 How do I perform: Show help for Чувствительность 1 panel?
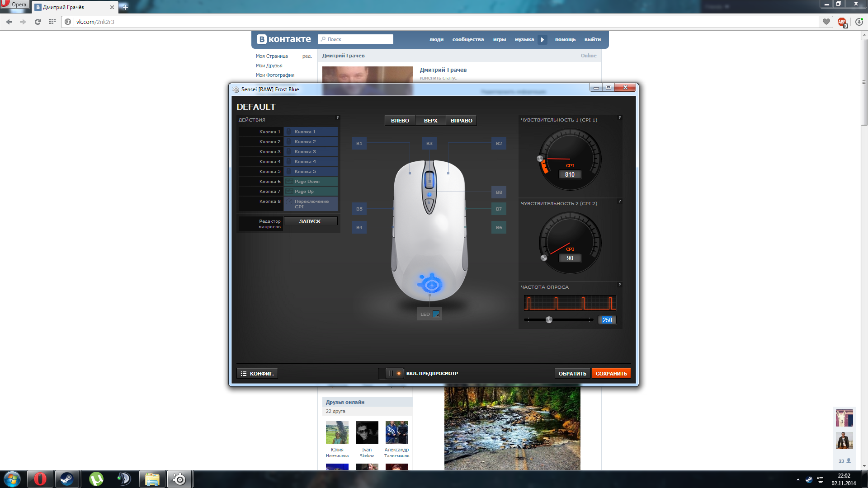tap(619, 117)
